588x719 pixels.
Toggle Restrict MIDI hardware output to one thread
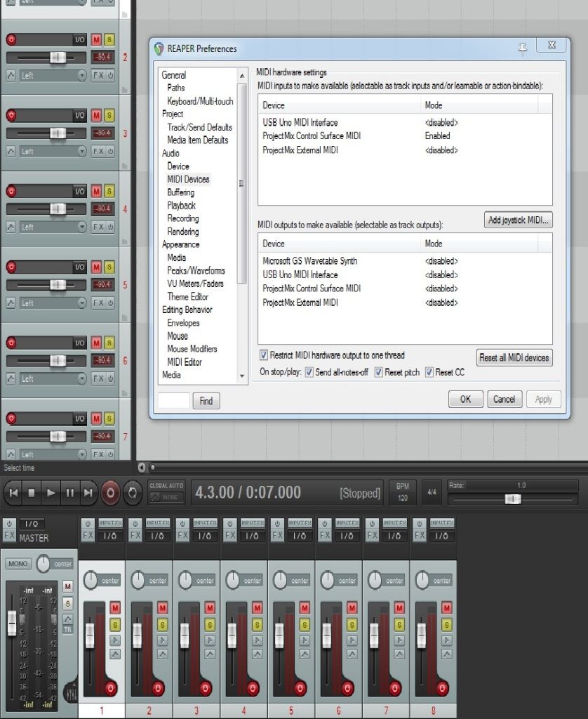(x=264, y=355)
